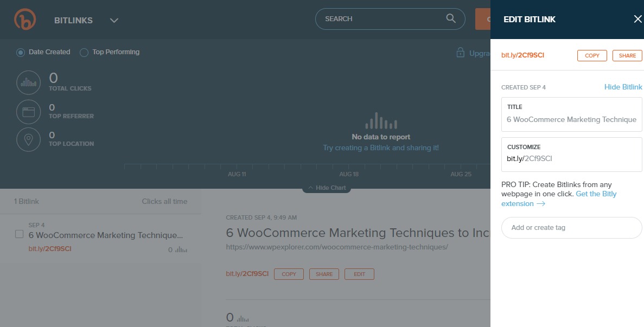Click the Share button in the detail view

click(x=324, y=274)
